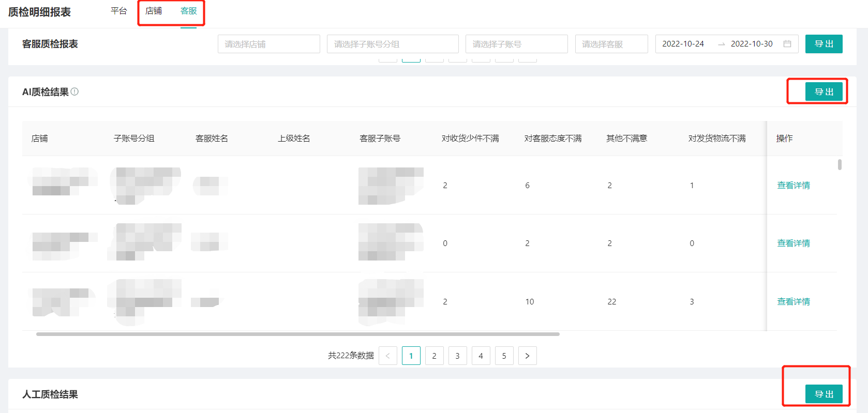The image size is (868, 413).
Task: Open the 请选择店铺 dropdown
Action: click(x=269, y=44)
